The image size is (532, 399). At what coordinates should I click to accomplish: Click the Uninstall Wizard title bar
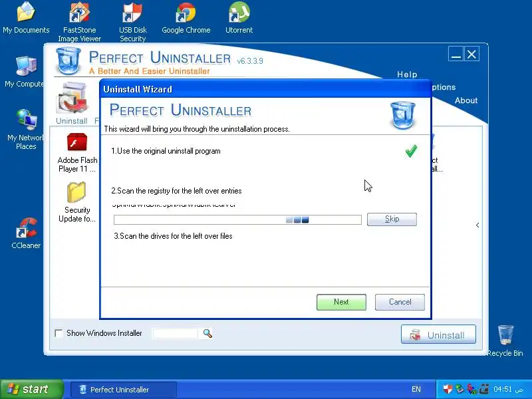[x=265, y=89]
